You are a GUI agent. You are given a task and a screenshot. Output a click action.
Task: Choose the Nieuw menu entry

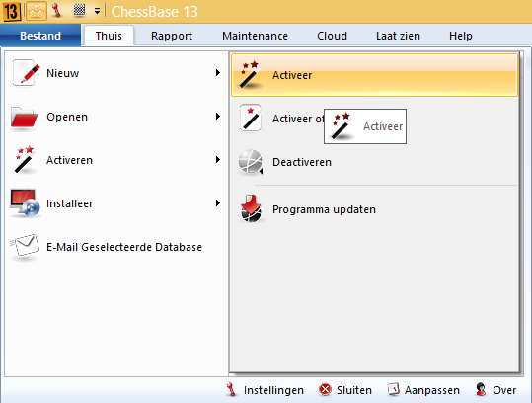click(x=116, y=73)
